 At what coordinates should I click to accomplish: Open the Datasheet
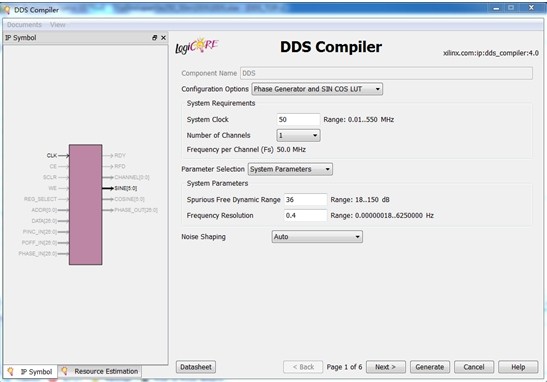pos(196,367)
